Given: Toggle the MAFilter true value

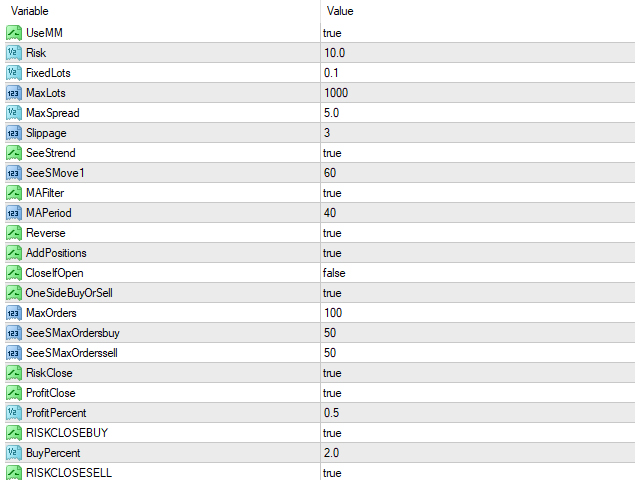Looking at the screenshot, I should coord(478,193).
